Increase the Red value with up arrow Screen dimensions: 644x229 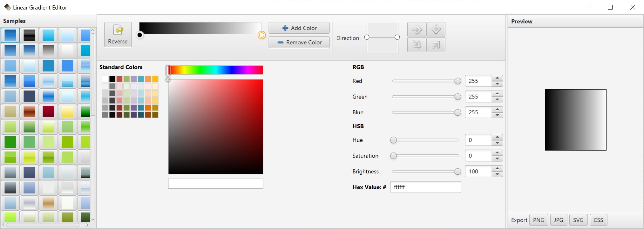497,78
